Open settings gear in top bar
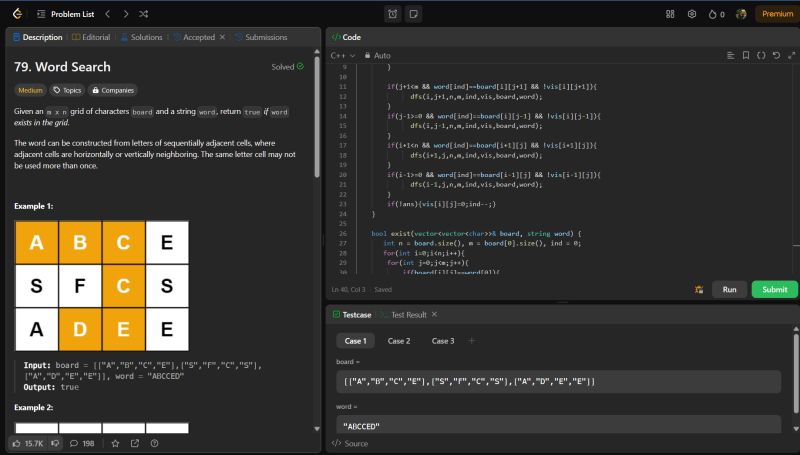 coord(691,14)
